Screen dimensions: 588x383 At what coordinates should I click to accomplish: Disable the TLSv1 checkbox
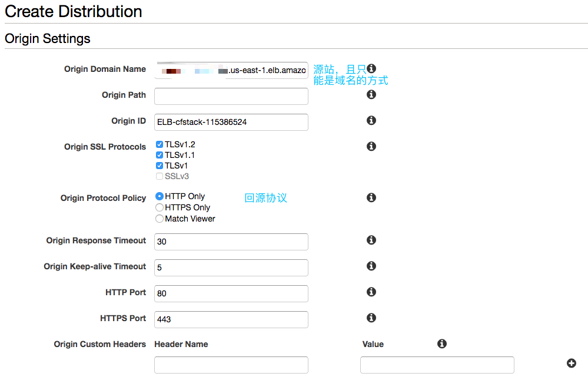tap(160, 166)
